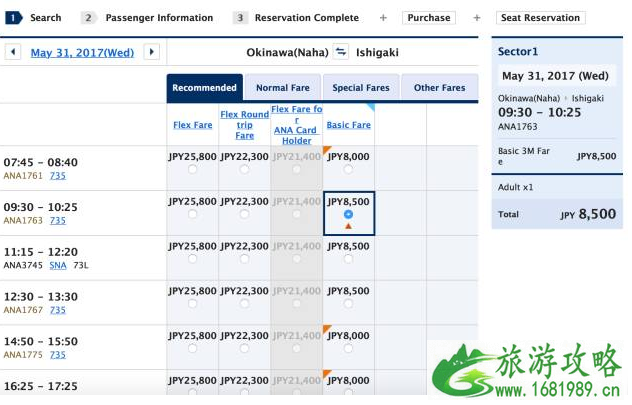
Task: Click the Passenger Information step label
Action: [159, 18]
